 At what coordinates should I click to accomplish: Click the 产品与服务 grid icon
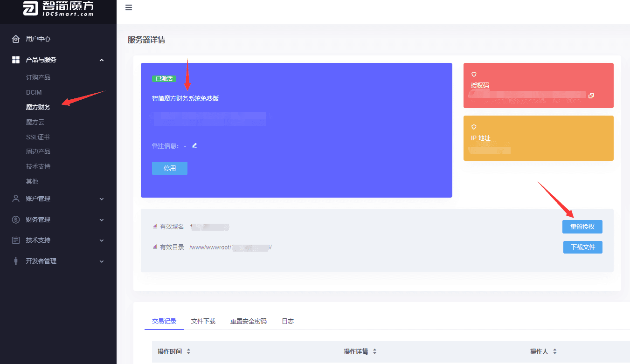[16, 60]
